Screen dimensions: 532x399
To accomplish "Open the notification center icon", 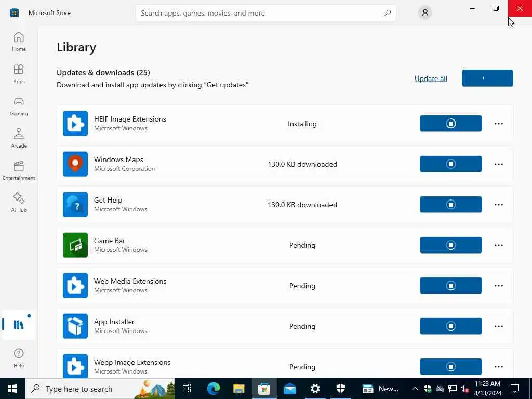I will [515, 389].
